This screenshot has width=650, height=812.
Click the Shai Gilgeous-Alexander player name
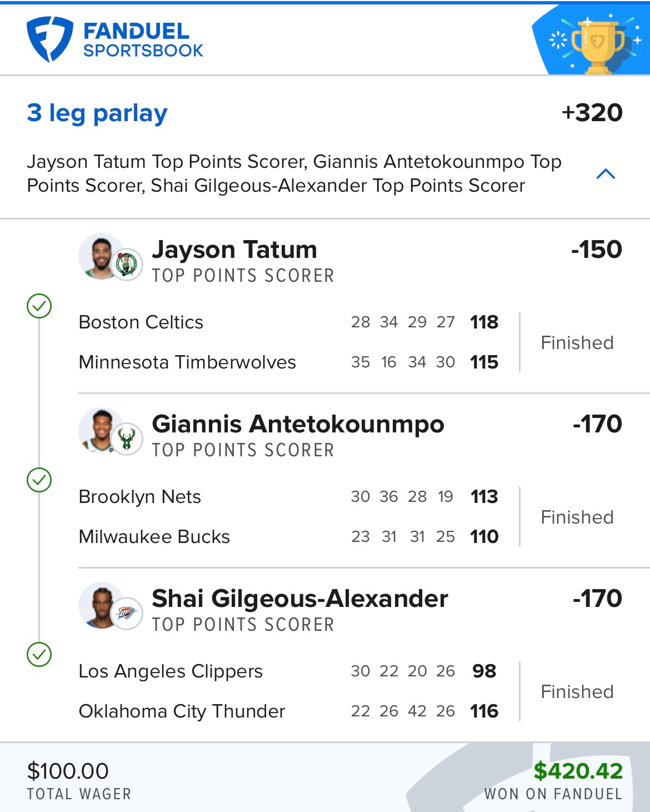(300, 599)
